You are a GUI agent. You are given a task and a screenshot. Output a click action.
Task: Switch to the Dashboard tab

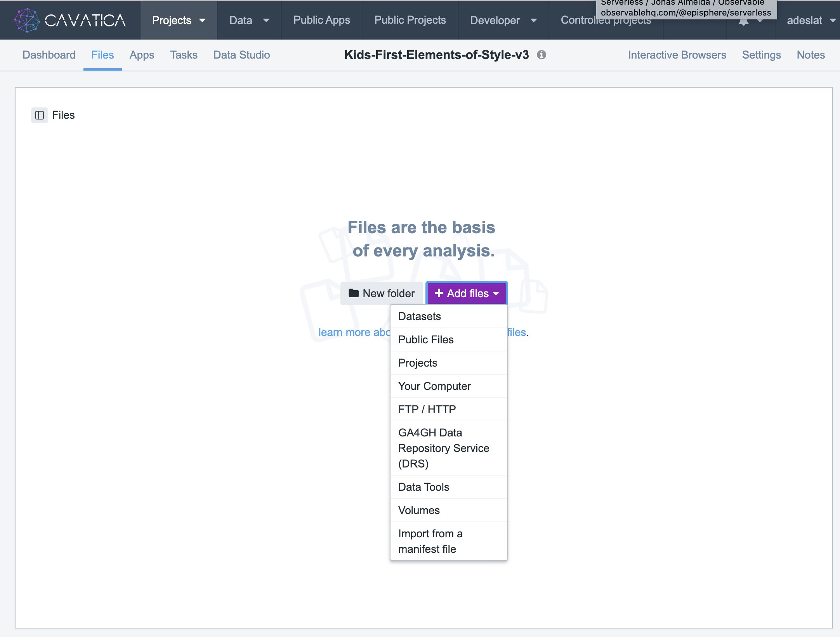pos(49,55)
